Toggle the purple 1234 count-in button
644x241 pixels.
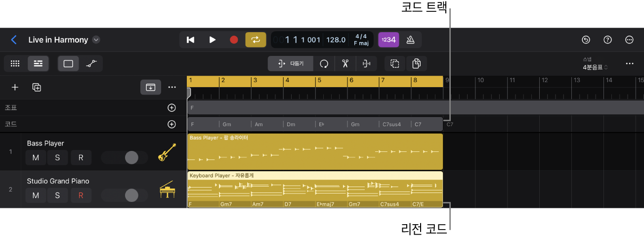(x=388, y=40)
